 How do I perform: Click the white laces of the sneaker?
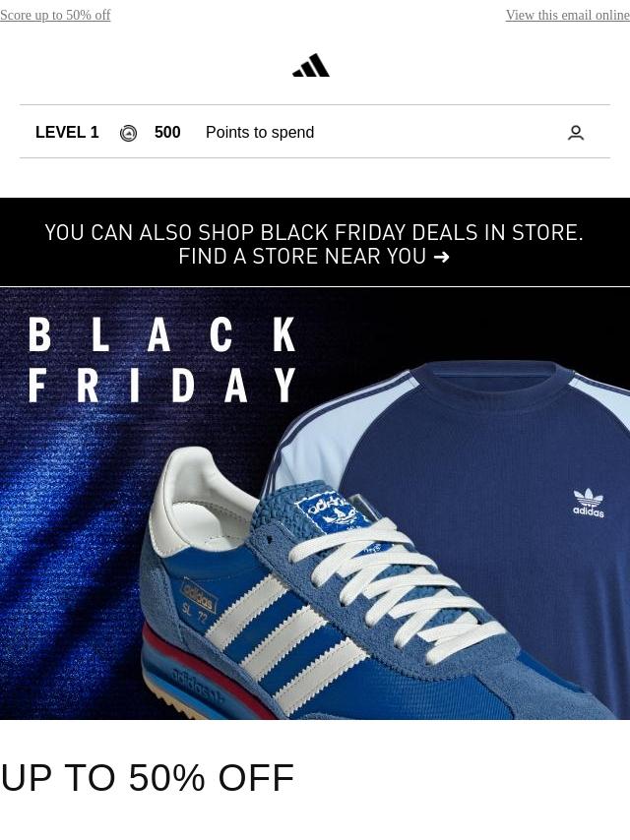click(397, 584)
